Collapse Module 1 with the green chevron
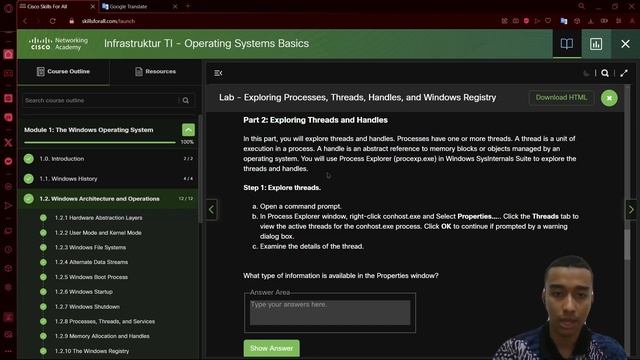 coord(188,130)
